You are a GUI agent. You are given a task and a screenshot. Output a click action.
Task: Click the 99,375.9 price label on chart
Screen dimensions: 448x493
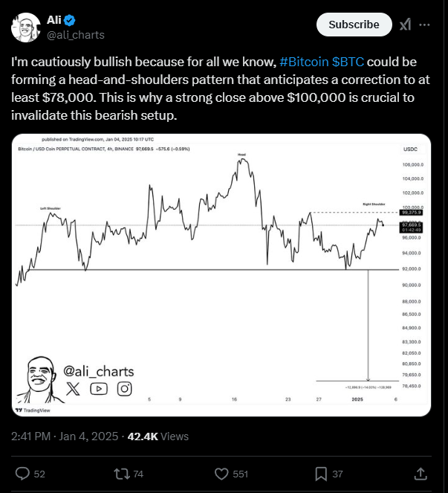click(411, 213)
